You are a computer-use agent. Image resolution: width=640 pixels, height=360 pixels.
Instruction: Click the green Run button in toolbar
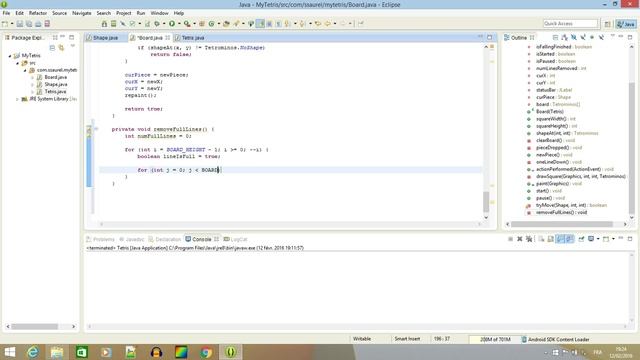tap(172, 24)
